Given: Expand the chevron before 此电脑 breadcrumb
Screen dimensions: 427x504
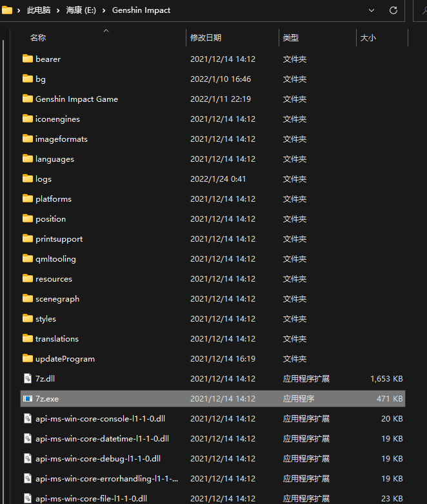Looking at the screenshot, I should pos(19,10).
